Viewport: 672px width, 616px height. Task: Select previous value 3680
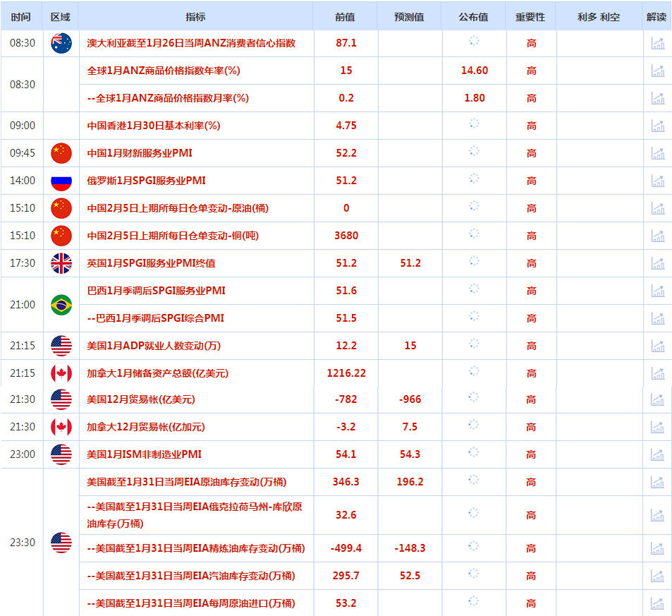pos(346,235)
